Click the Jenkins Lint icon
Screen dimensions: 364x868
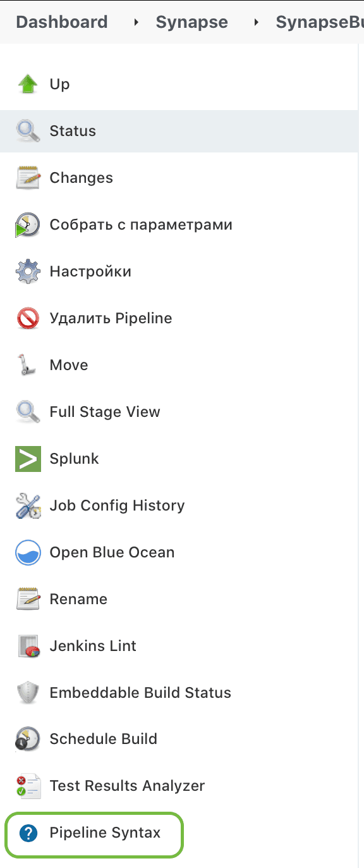pos(28,646)
